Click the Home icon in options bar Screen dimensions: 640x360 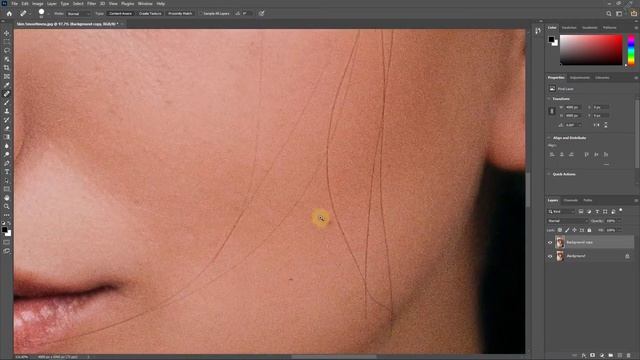pos(9,13)
